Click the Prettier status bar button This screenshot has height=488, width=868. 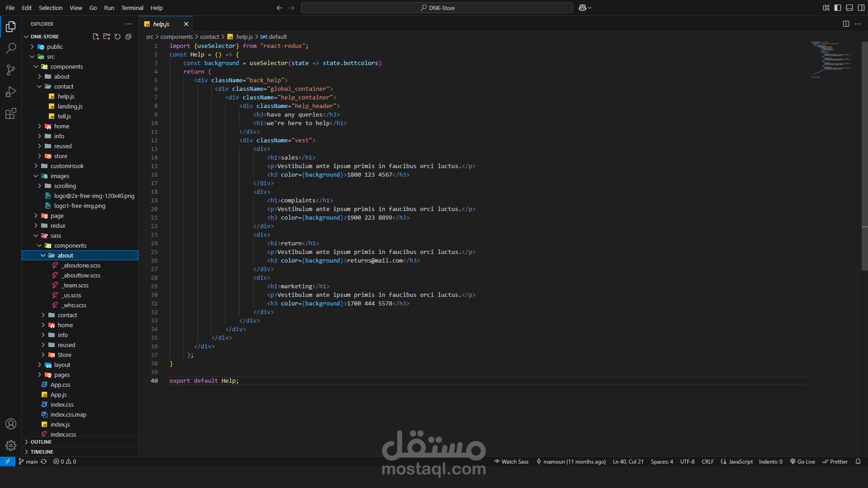(835, 462)
